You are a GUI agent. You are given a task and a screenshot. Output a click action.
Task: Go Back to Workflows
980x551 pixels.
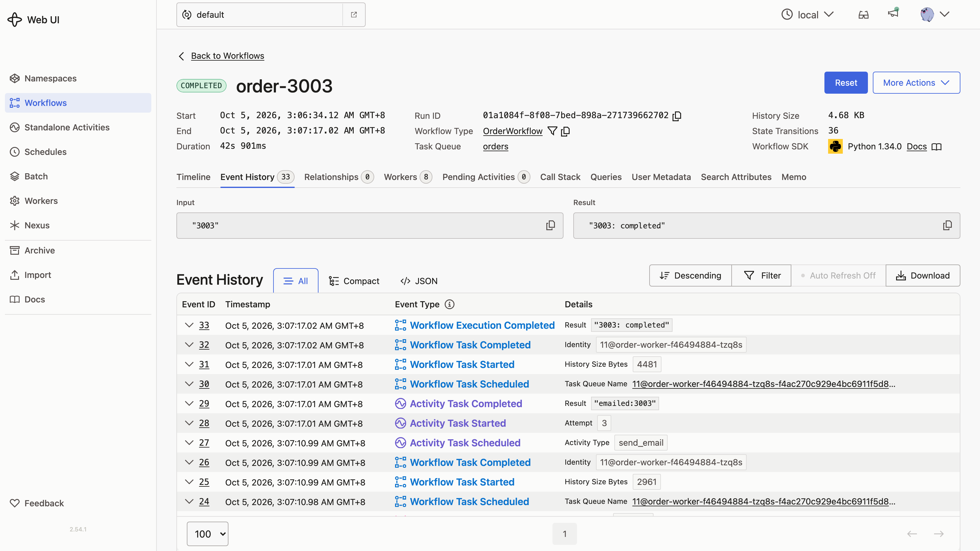(227, 56)
